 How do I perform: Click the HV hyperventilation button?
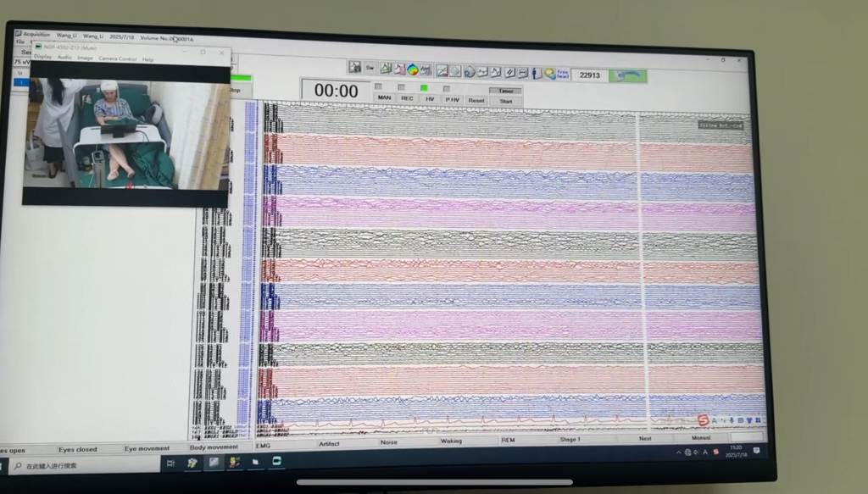pos(430,99)
